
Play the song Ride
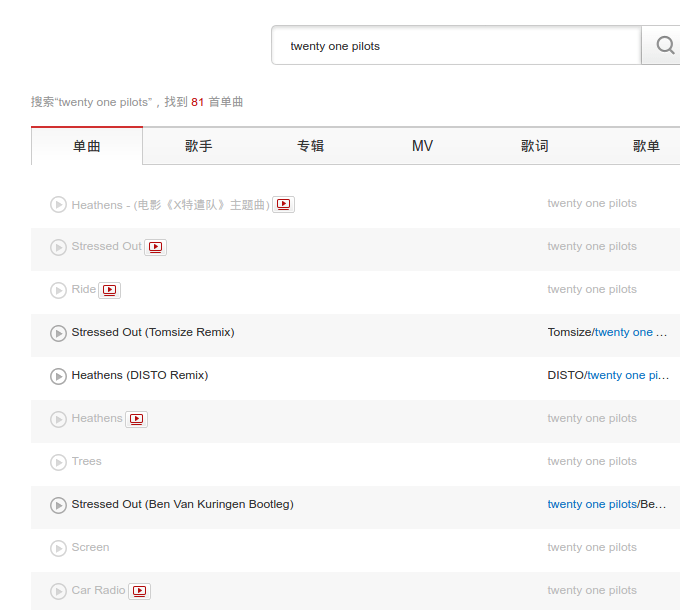[58, 290]
